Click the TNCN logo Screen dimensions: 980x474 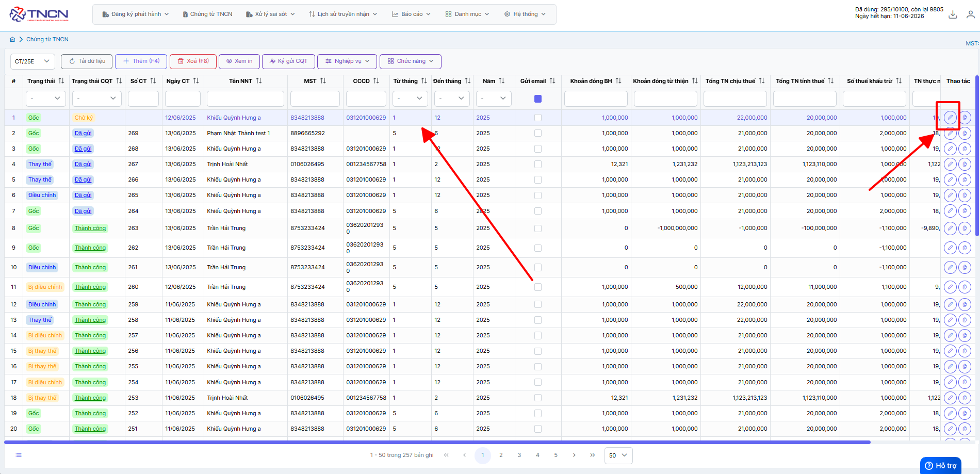pyautogui.click(x=39, y=14)
